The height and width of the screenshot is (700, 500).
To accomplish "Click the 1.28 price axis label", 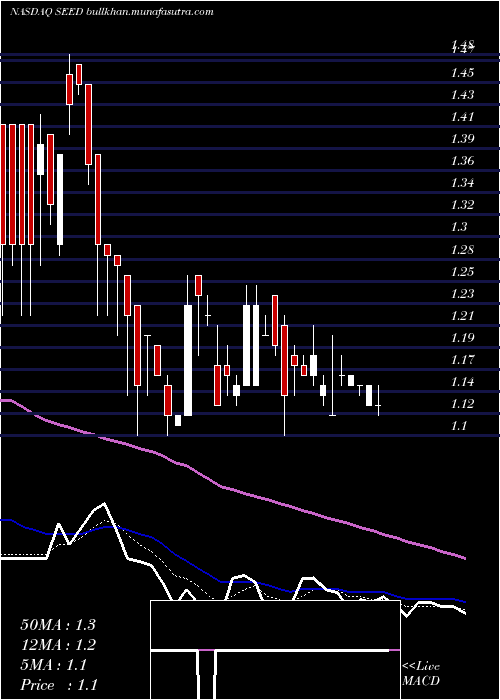I will coord(462,249).
